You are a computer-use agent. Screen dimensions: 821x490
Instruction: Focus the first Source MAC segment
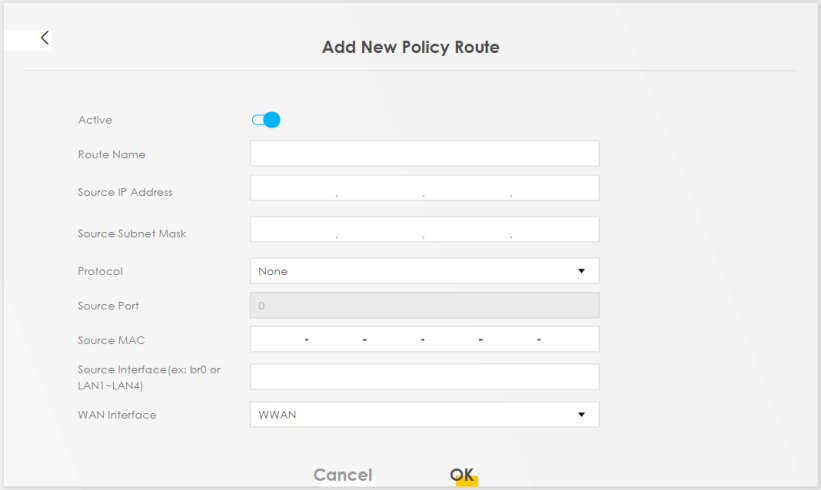click(278, 340)
